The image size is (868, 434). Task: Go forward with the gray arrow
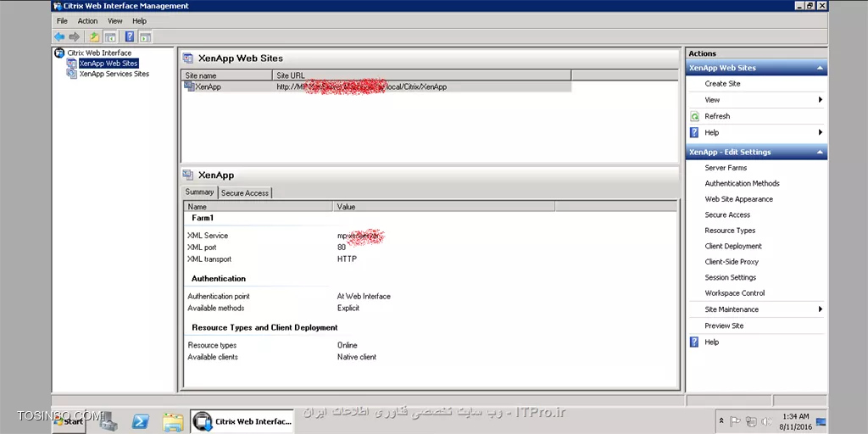75,37
